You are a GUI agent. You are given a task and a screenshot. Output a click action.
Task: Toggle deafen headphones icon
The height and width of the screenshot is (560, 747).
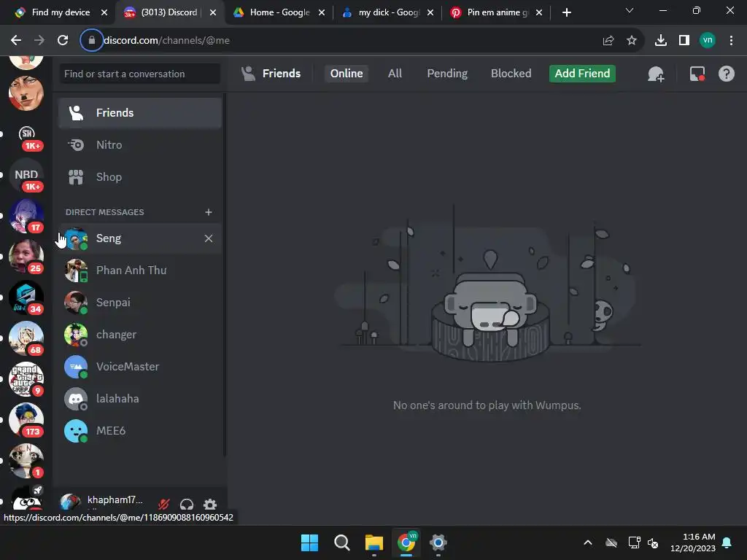tap(187, 505)
